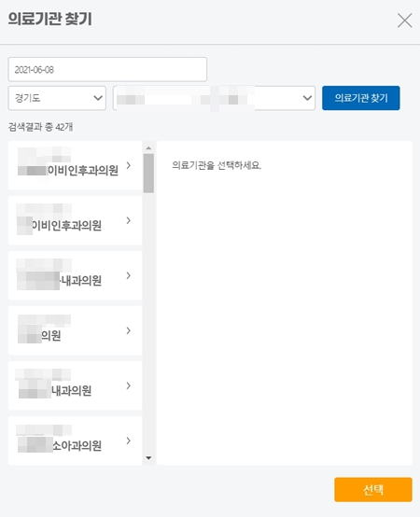Screen dimensions: 420x517
Task: Expand the district dropdown next to 경기도
Action: tap(214, 98)
